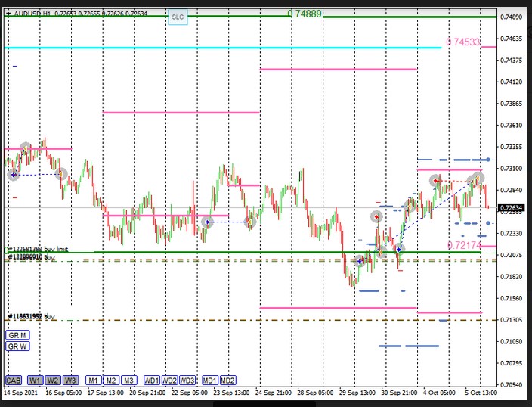Click the M1 button
532x407 pixels.
(93, 380)
